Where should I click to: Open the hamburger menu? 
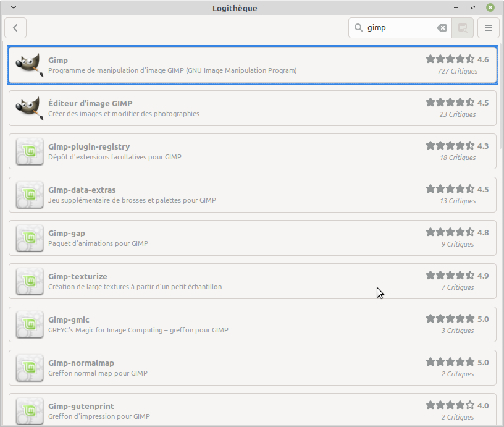488,28
